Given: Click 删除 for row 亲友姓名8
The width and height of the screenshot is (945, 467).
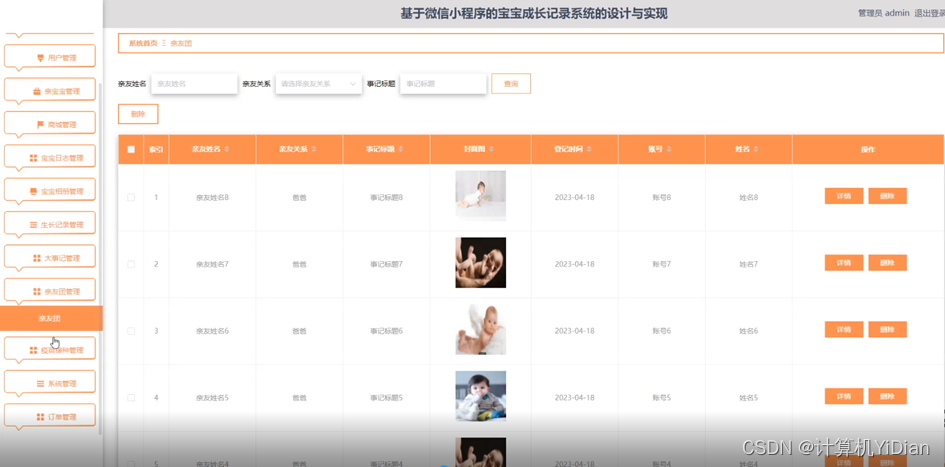Looking at the screenshot, I should tap(887, 196).
